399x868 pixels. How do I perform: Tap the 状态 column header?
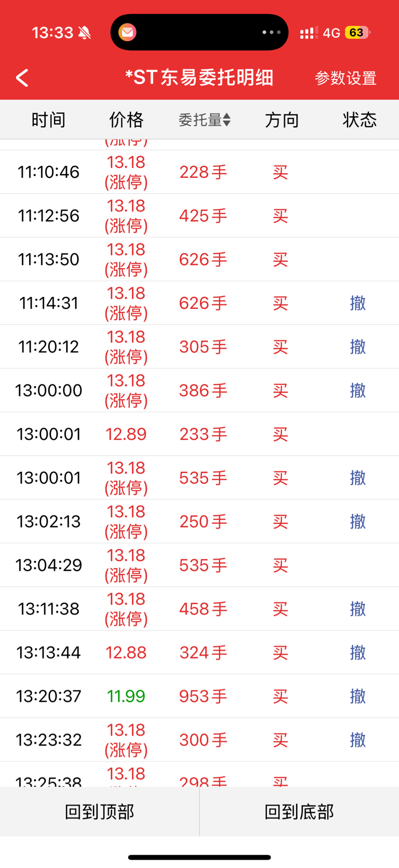pos(360,120)
